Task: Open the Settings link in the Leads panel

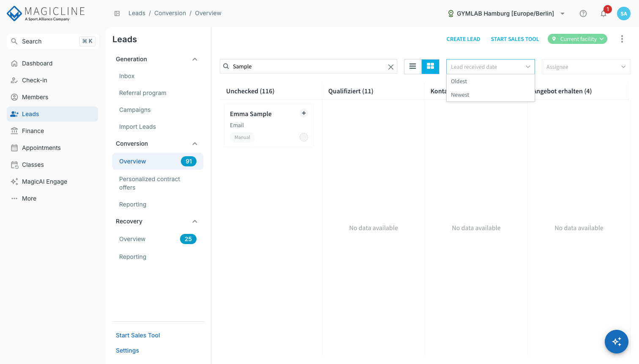Action: [x=127, y=350]
